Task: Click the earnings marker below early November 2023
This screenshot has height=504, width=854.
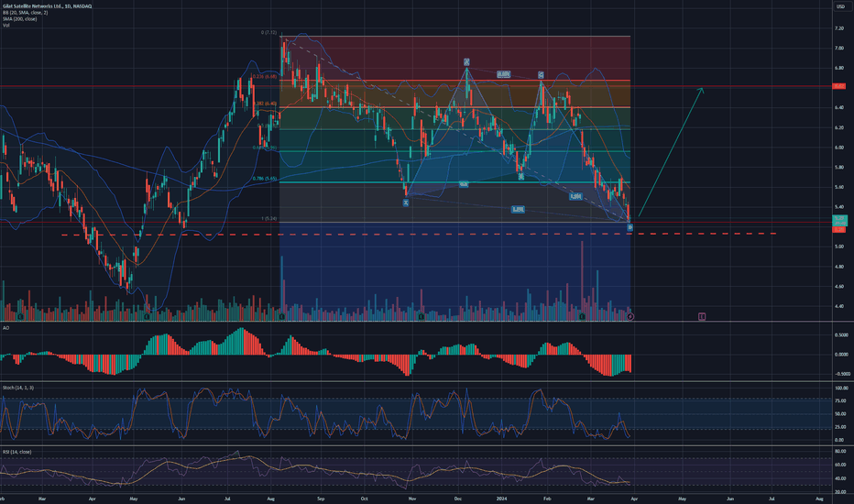Action: (421, 316)
